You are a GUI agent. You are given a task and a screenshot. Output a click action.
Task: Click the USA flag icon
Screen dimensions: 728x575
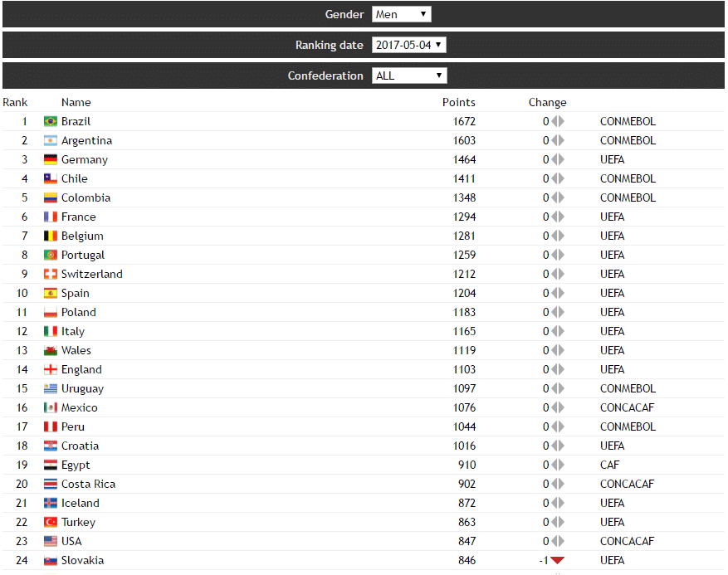click(x=50, y=541)
